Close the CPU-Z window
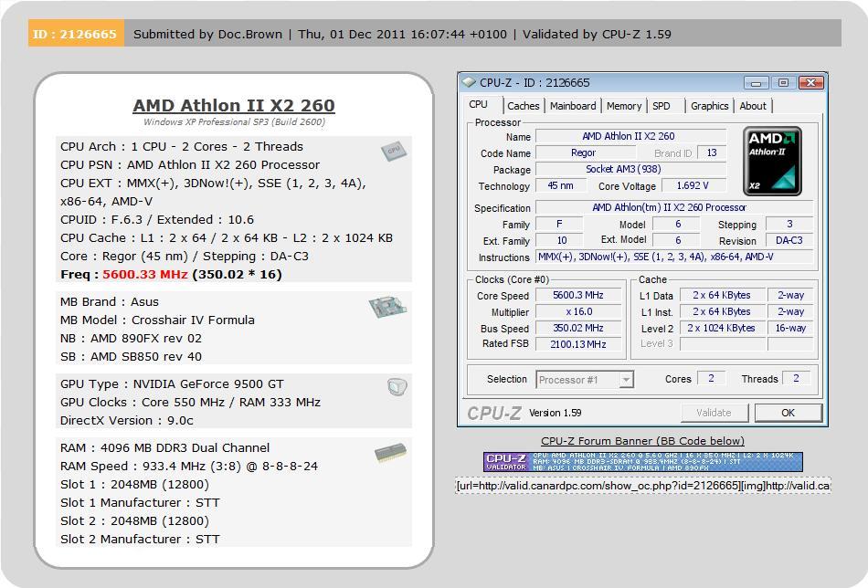The height and width of the screenshot is (588, 868). click(x=811, y=83)
